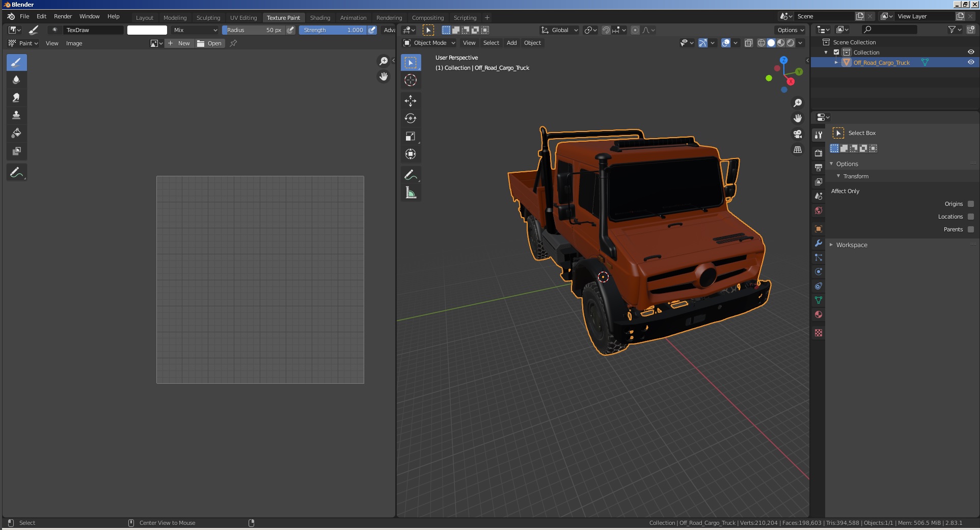
Task: Open the Texture properties checker tab
Action: [819, 333]
